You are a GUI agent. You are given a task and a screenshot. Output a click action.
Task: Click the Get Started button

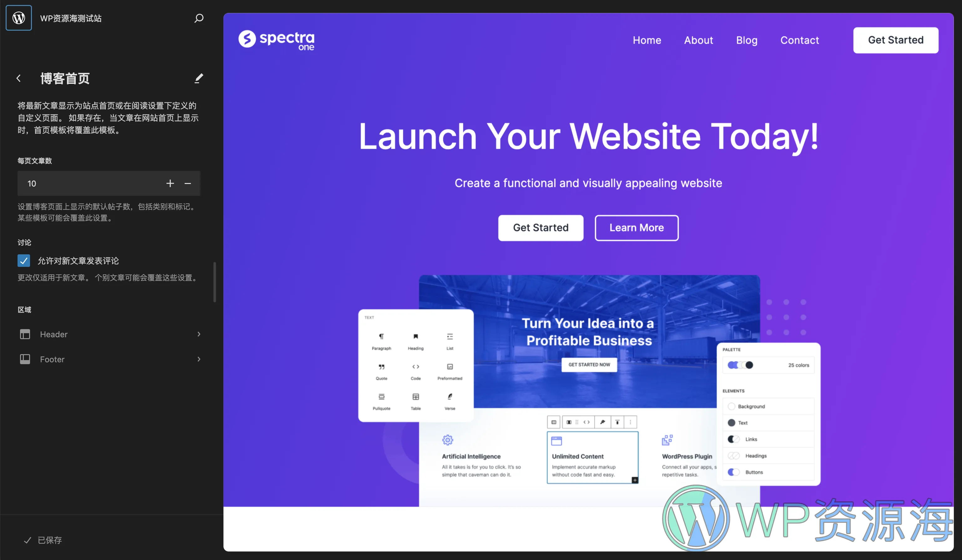pyautogui.click(x=896, y=40)
